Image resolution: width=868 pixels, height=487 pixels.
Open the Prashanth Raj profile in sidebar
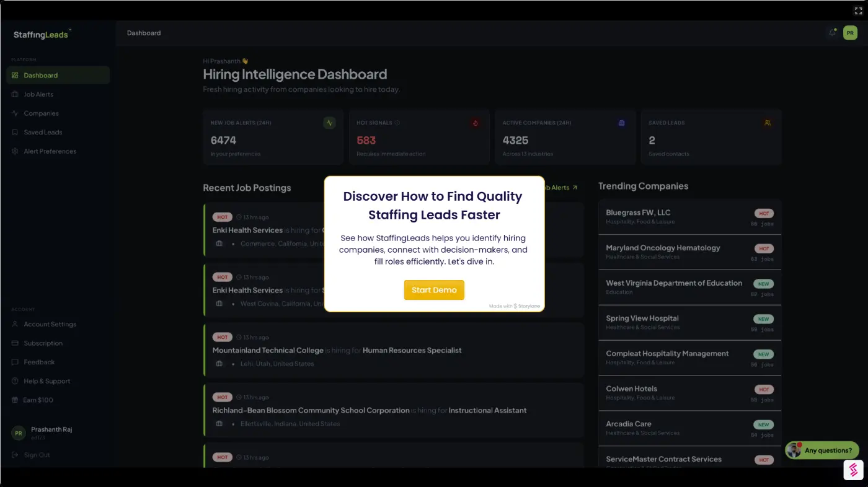coord(58,433)
